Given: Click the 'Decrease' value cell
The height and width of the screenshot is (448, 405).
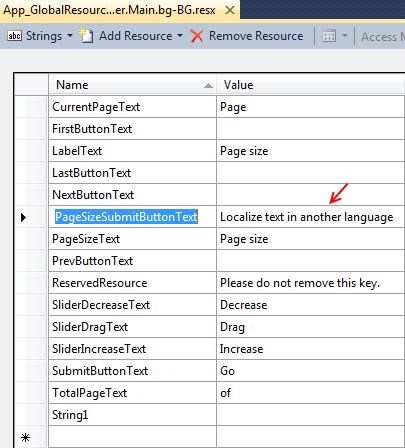Looking at the screenshot, I should 311,305.
